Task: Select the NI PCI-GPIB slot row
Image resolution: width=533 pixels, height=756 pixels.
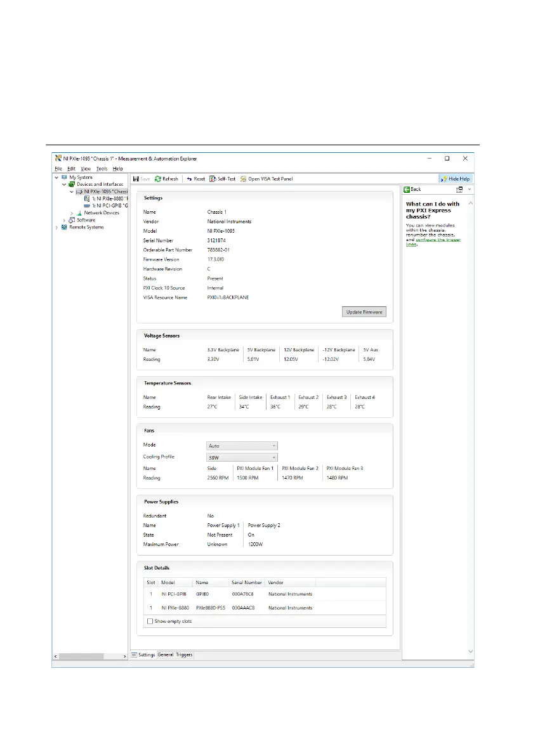Action: tap(266, 594)
